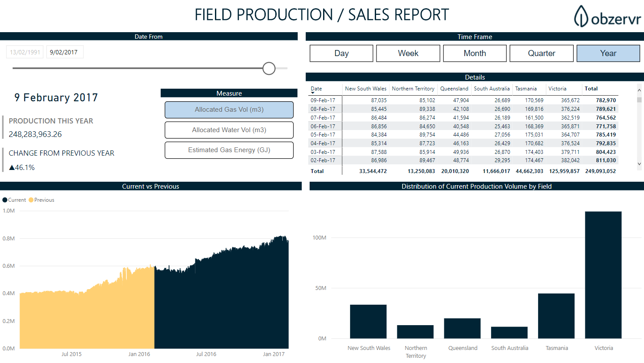Select Allocated Water Vol (m3) measure

229,130
